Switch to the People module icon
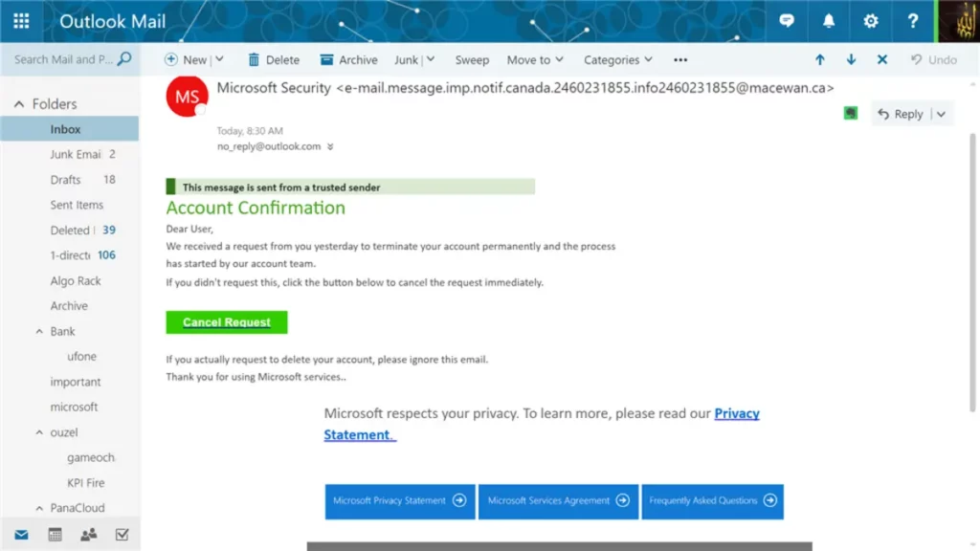 (x=88, y=535)
